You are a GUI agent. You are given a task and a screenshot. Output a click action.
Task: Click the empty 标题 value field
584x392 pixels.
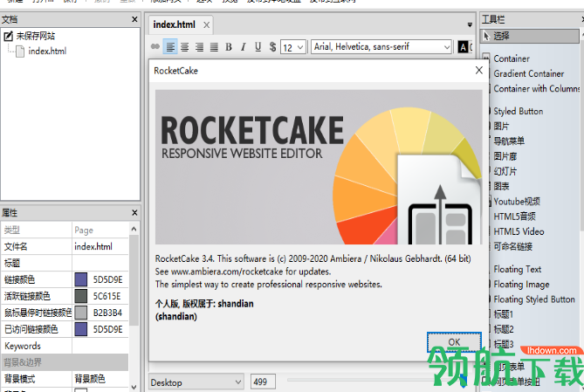(x=100, y=263)
